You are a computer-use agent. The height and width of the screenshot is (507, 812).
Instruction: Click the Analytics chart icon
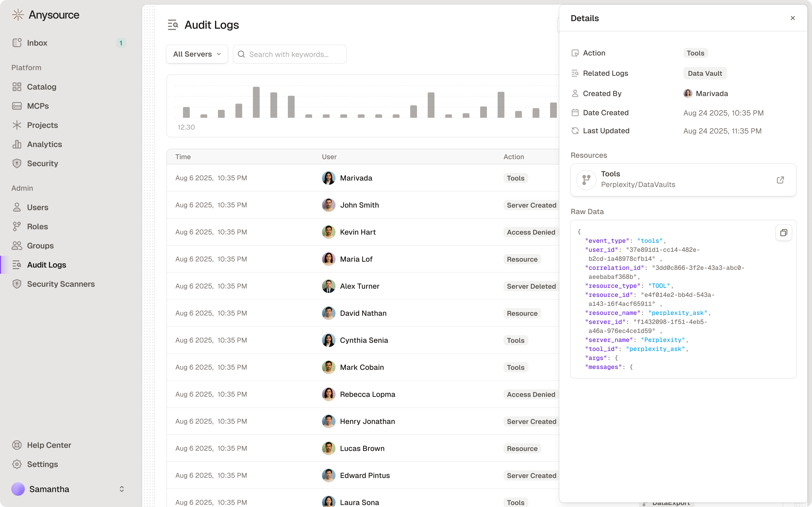coord(17,144)
